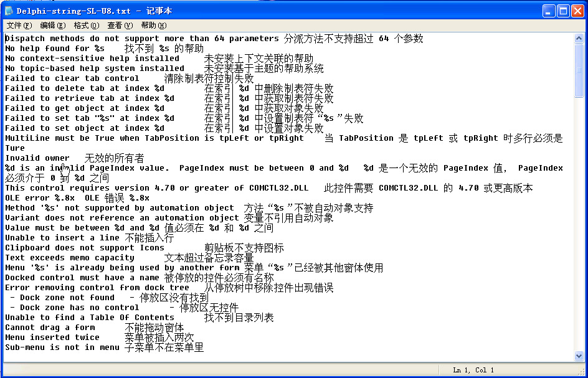The image size is (588, 378).
Task: Click text 'Docked control must have a name'
Action: click(x=82, y=278)
